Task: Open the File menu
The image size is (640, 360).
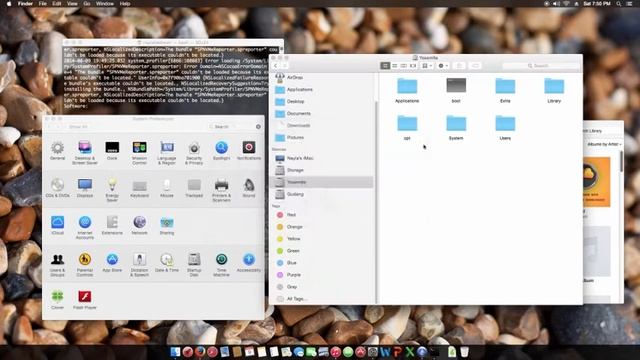Action: tap(42, 3)
